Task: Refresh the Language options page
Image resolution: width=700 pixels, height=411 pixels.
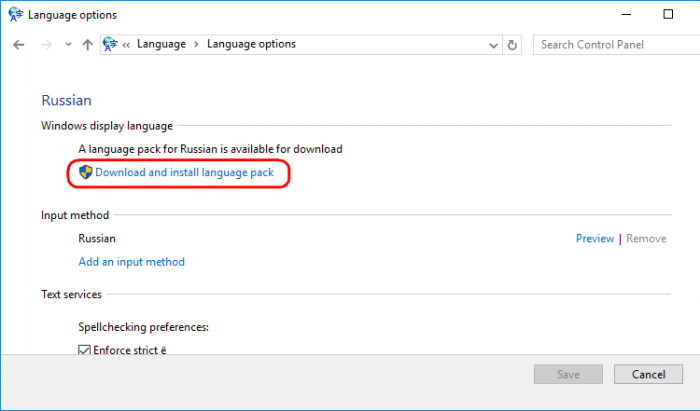Action: coord(512,45)
